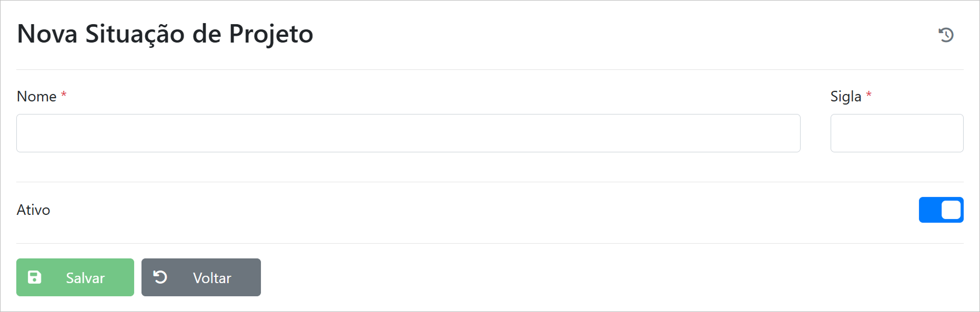This screenshot has width=980, height=312.
Task: Click the blue track of the Ativo toggle
Action: [930, 210]
